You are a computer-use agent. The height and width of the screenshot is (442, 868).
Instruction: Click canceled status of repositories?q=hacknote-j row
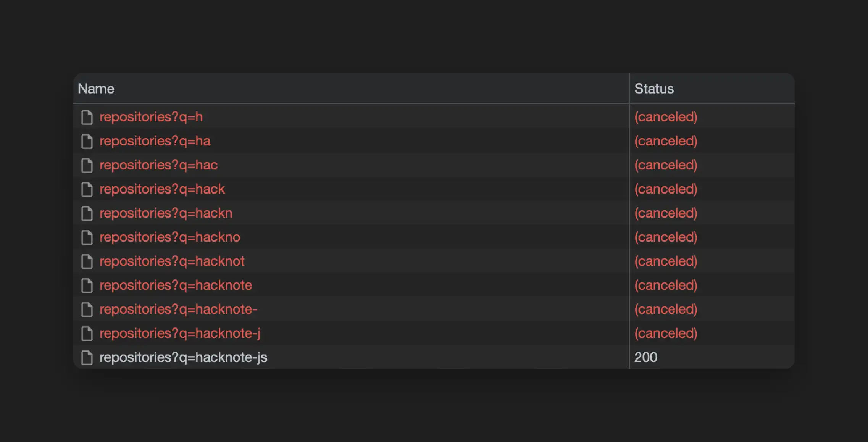666,333
